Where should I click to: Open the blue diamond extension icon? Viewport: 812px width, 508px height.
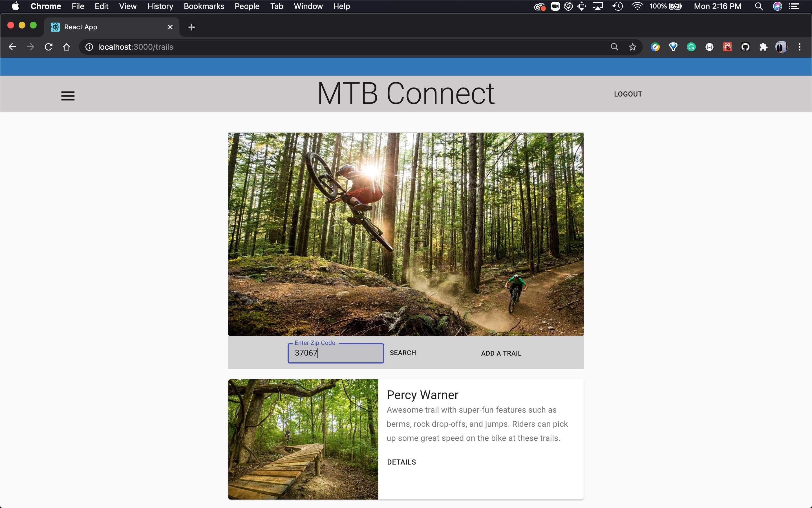point(673,47)
